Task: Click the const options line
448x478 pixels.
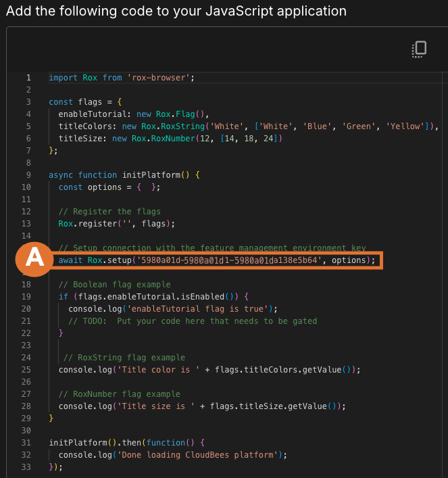Action: (109, 187)
